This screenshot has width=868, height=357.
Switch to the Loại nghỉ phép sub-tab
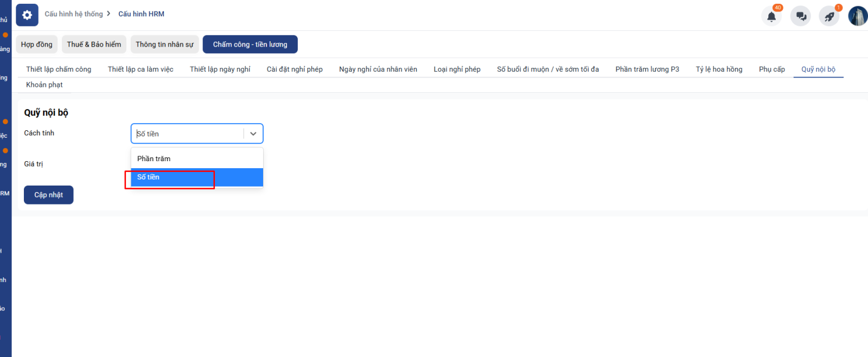(457, 69)
